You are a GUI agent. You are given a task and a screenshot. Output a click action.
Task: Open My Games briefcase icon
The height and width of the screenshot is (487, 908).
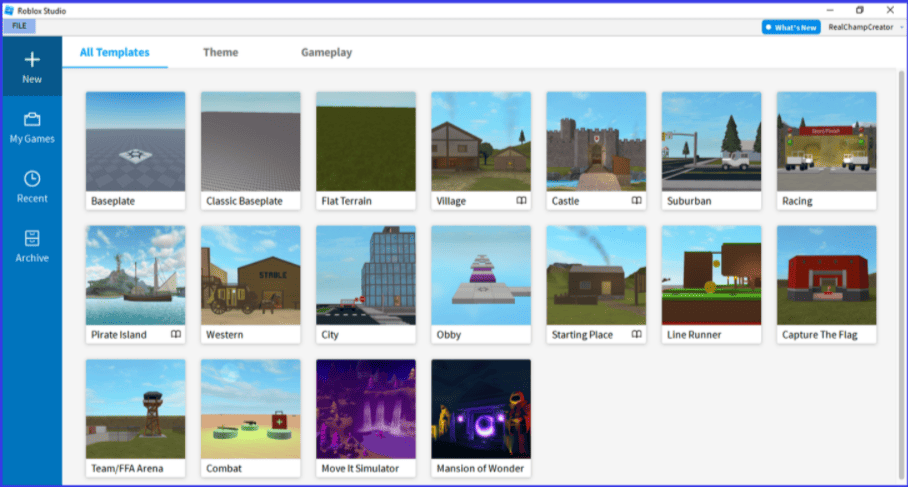coord(32,119)
